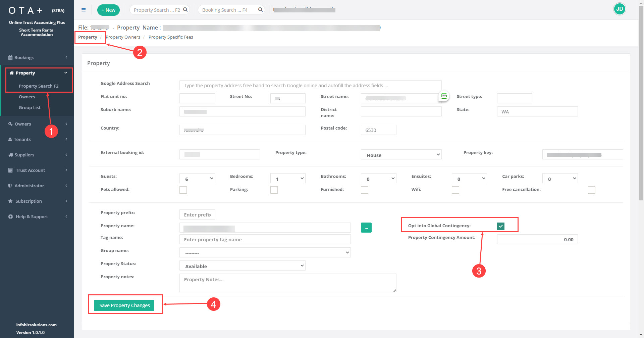644x338 pixels.
Task: Uncheck Opt into Global Contingency
Action: pos(500,226)
